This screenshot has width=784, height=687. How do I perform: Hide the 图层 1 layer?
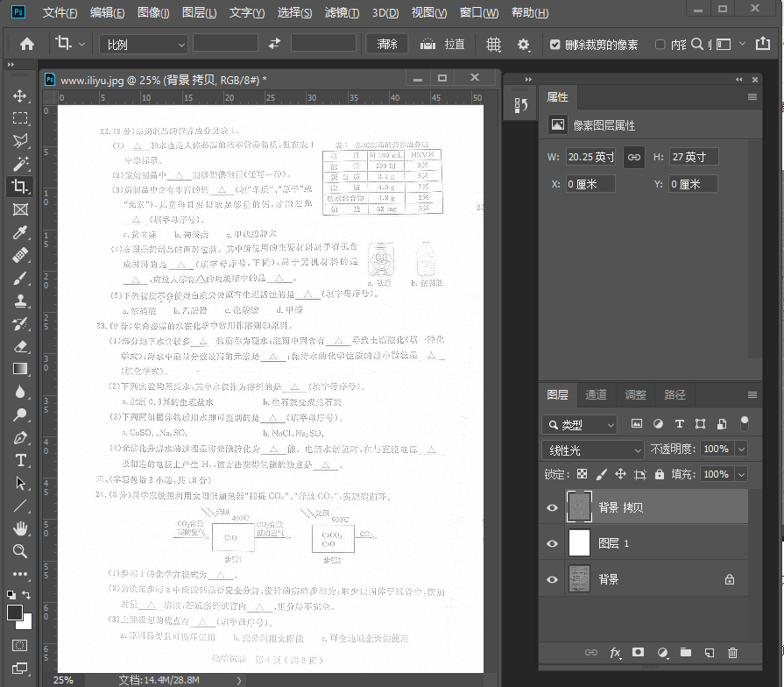point(552,543)
